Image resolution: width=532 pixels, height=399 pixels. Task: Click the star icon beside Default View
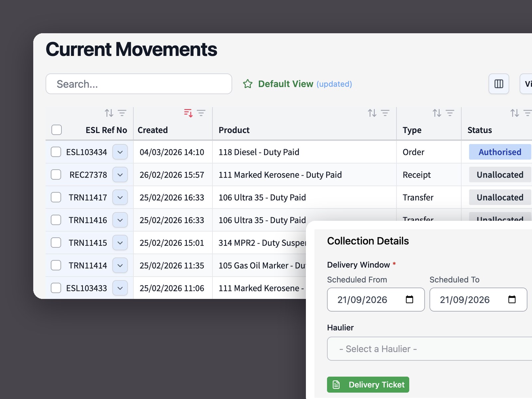tap(248, 84)
